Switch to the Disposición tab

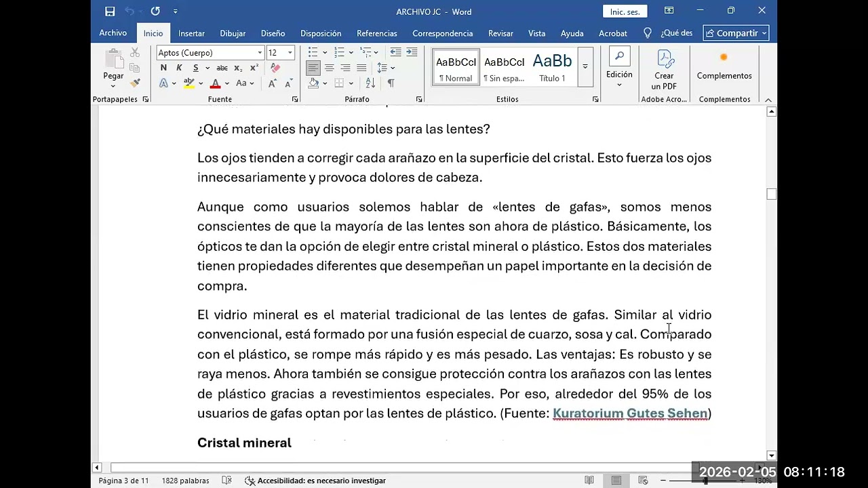[x=321, y=33]
